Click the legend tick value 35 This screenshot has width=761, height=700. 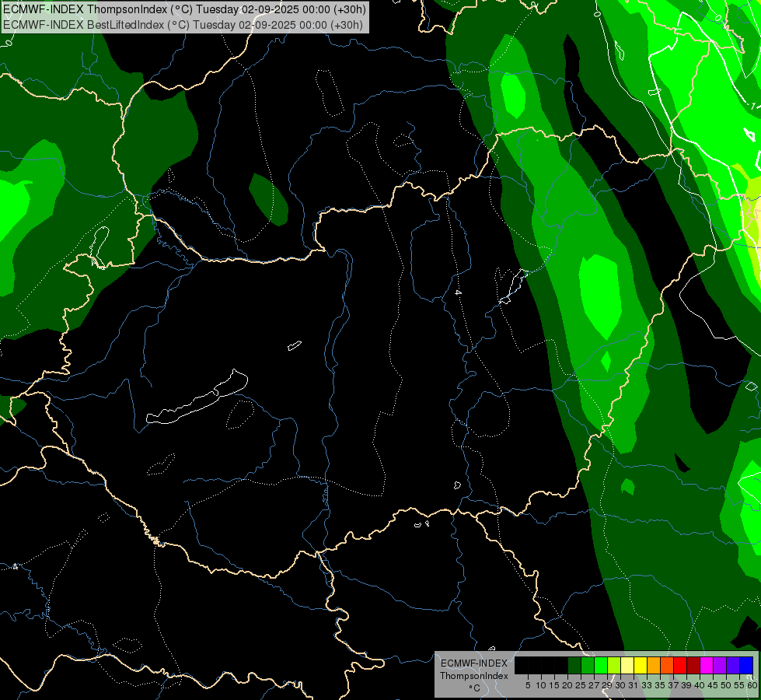click(x=661, y=685)
